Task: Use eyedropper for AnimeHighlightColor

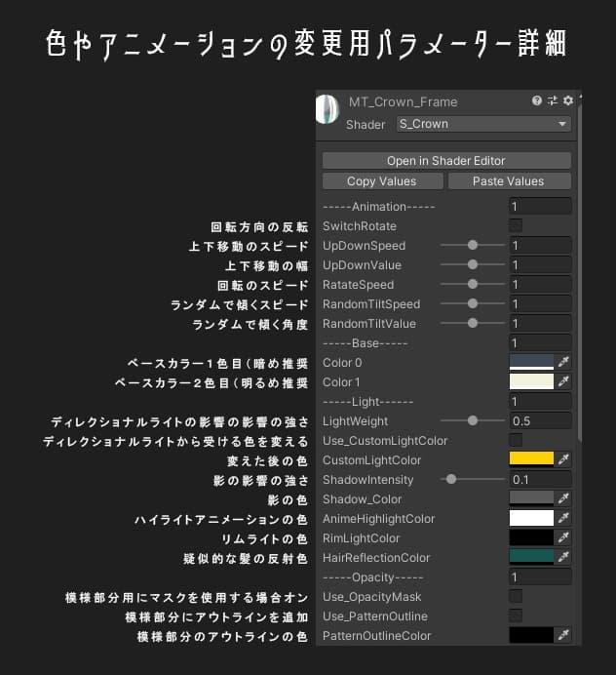Action: tap(563, 518)
